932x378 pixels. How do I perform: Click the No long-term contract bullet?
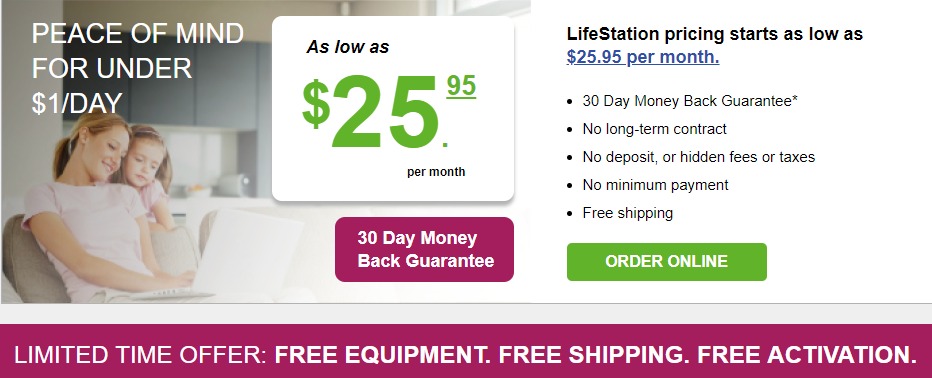coord(654,129)
